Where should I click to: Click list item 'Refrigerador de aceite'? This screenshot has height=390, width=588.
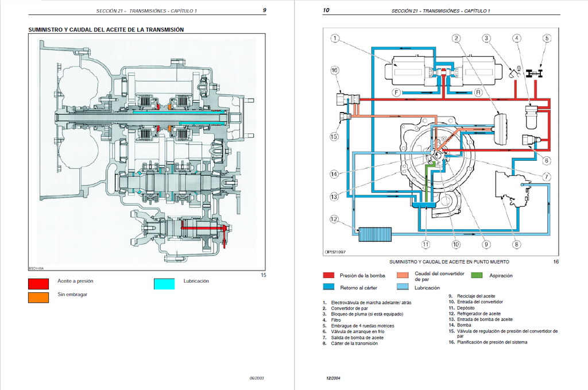pos(479,314)
